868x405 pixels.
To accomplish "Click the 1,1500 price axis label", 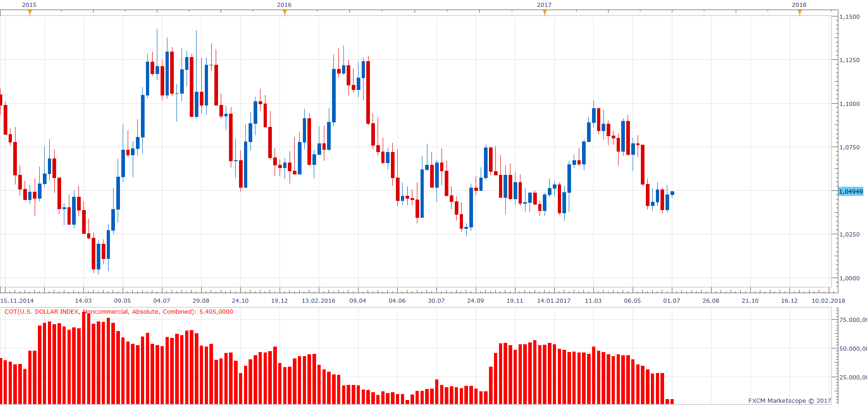I will tap(850, 16).
